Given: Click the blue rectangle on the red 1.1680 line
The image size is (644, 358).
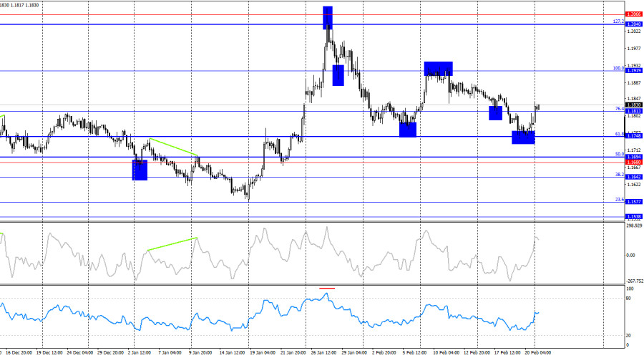Looking at the screenshot, I should (x=140, y=170).
